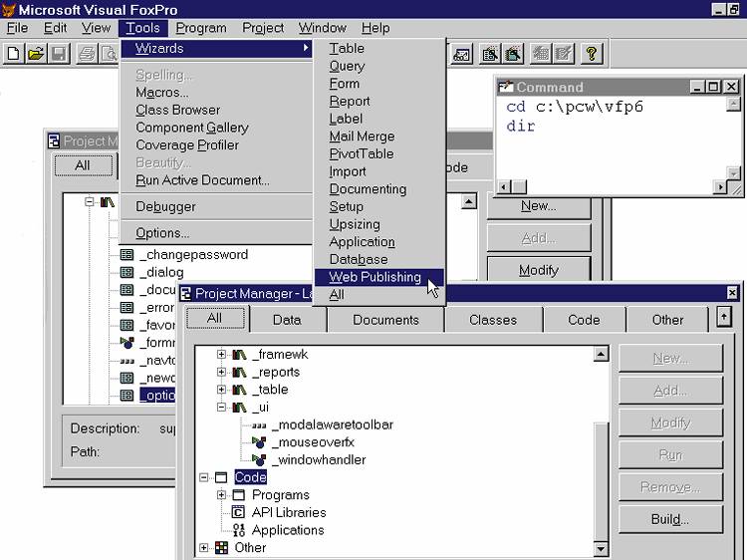This screenshot has height=560, width=747.
Task: Click the _framewk class library icon
Action: pyautogui.click(x=239, y=355)
